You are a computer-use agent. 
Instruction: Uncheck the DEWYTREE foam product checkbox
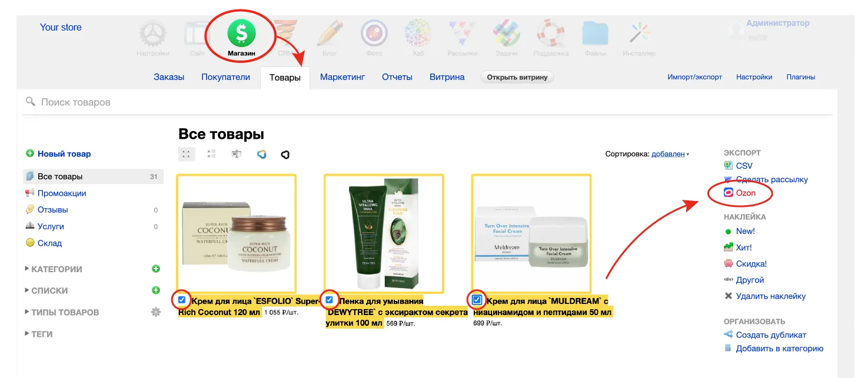tap(329, 299)
